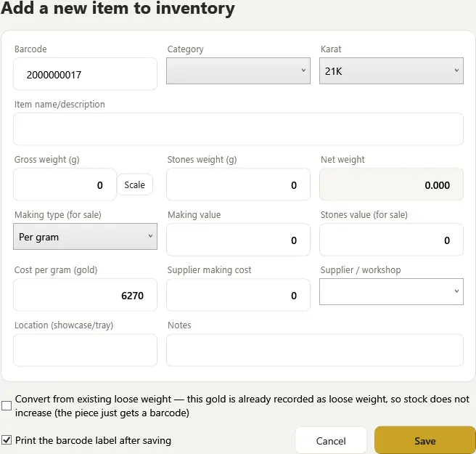The width and height of the screenshot is (476, 454).
Task: Click the read-only Net weight field
Action: (391, 185)
